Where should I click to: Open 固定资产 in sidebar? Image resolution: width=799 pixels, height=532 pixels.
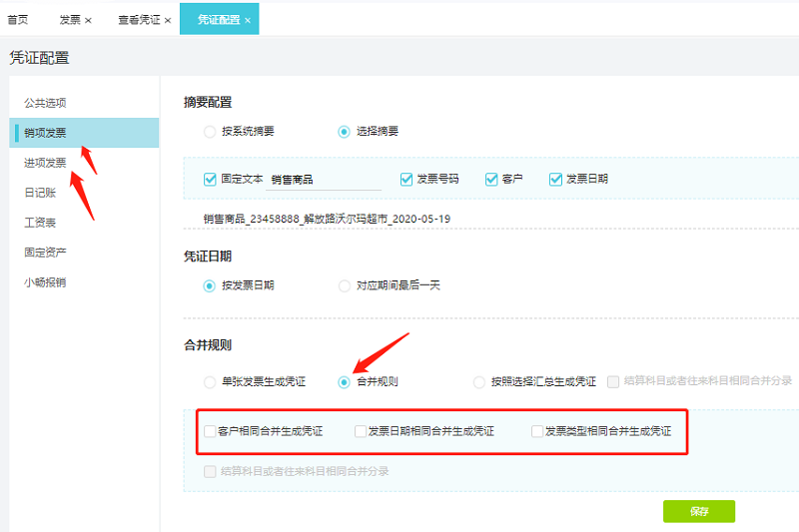[x=45, y=253]
